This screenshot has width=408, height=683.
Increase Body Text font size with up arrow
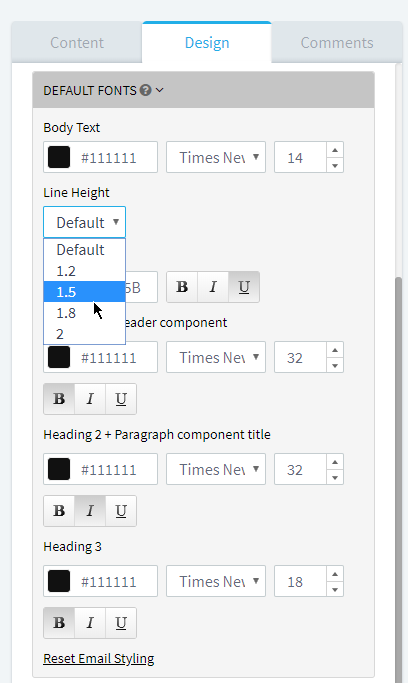point(335,150)
